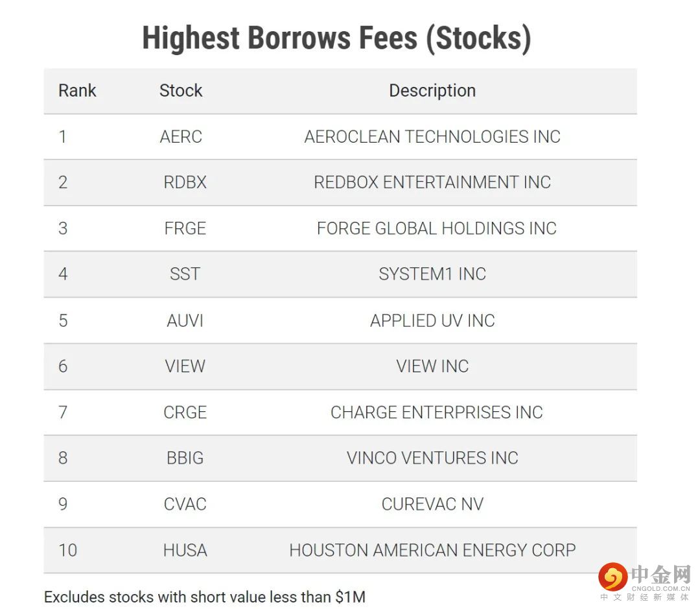Image resolution: width=700 pixels, height=609 pixels.
Task: Click the SST ticker symbol
Action: tap(185, 274)
